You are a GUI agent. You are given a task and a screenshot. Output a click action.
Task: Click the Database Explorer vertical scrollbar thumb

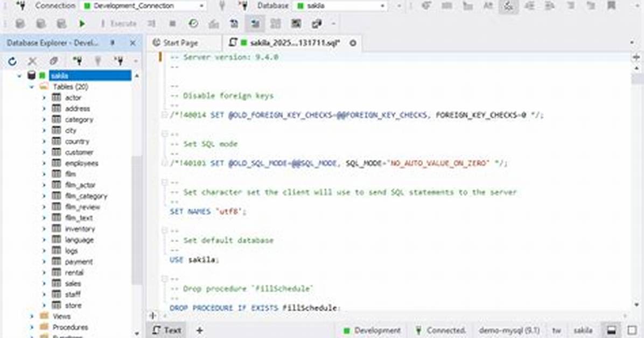click(137, 220)
